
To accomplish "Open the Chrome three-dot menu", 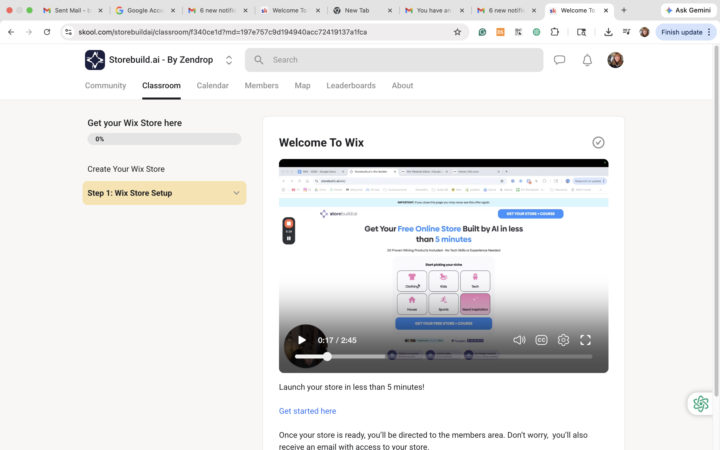I will (709, 32).
